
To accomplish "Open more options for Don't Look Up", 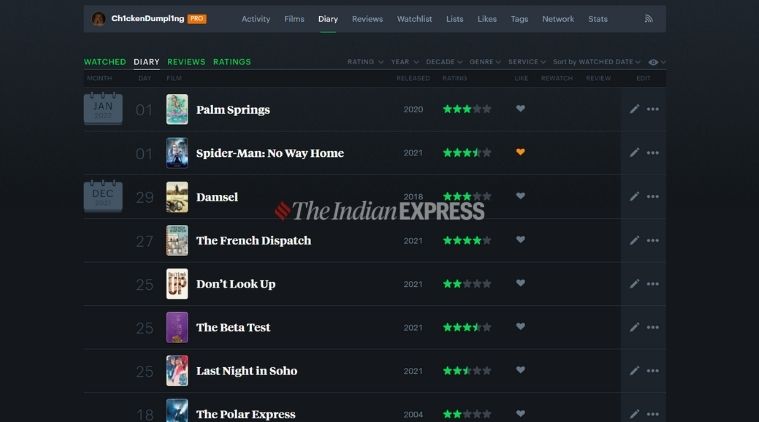I will click(653, 284).
